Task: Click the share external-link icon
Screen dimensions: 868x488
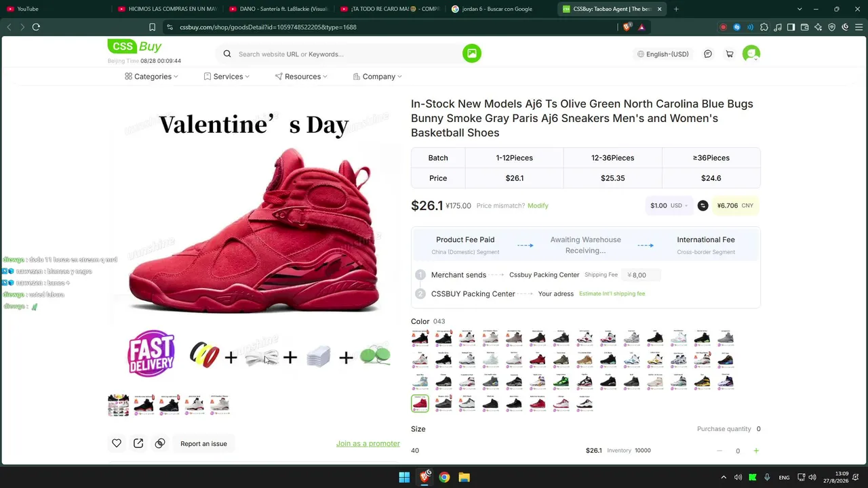Action: click(x=138, y=443)
